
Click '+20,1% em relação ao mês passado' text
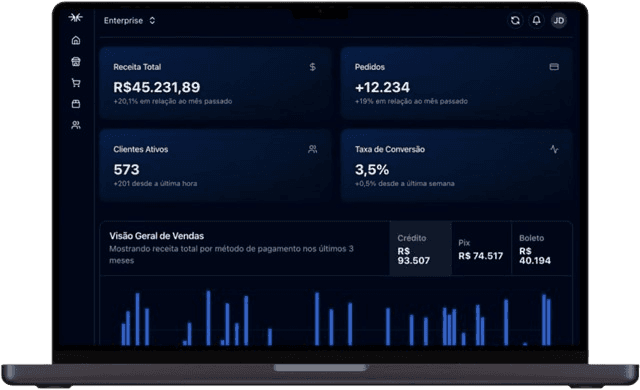[x=173, y=101]
